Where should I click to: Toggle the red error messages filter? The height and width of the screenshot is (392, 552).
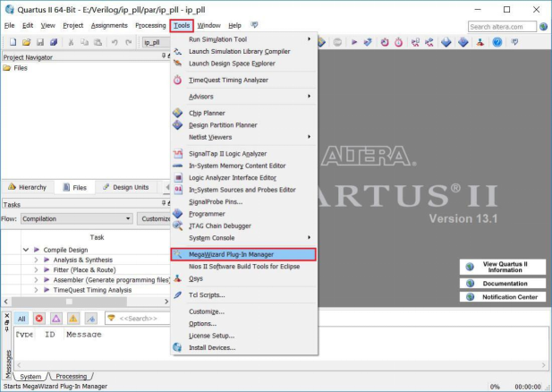pyautogui.click(x=39, y=319)
